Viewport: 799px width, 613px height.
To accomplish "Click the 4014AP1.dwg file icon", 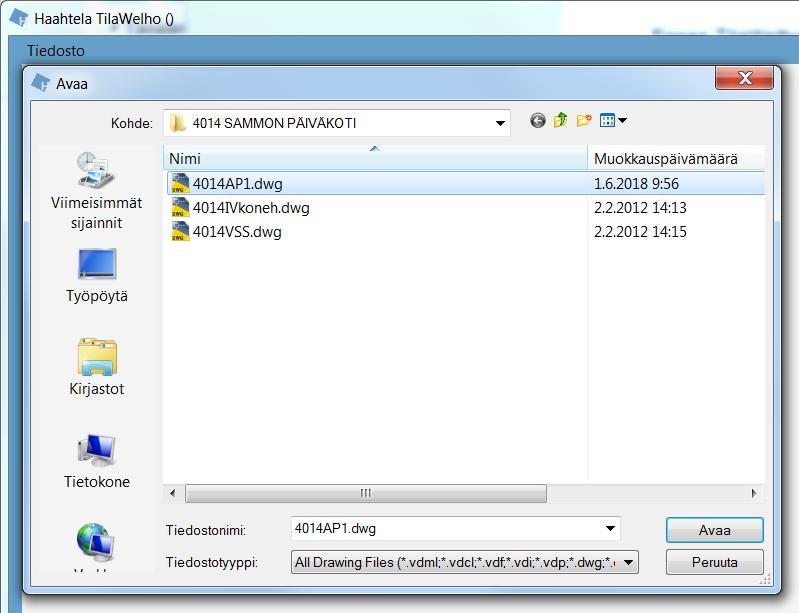I will 180,183.
